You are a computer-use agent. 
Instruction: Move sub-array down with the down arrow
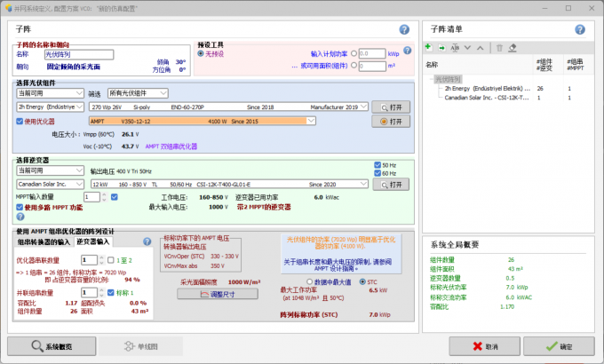coord(468,47)
